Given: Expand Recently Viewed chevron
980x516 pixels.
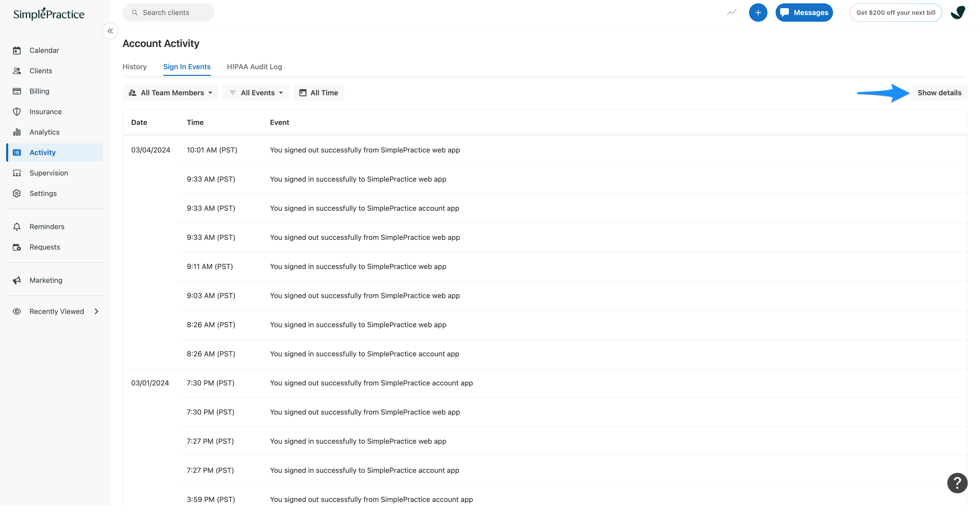Looking at the screenshot, I should (96, 311).
